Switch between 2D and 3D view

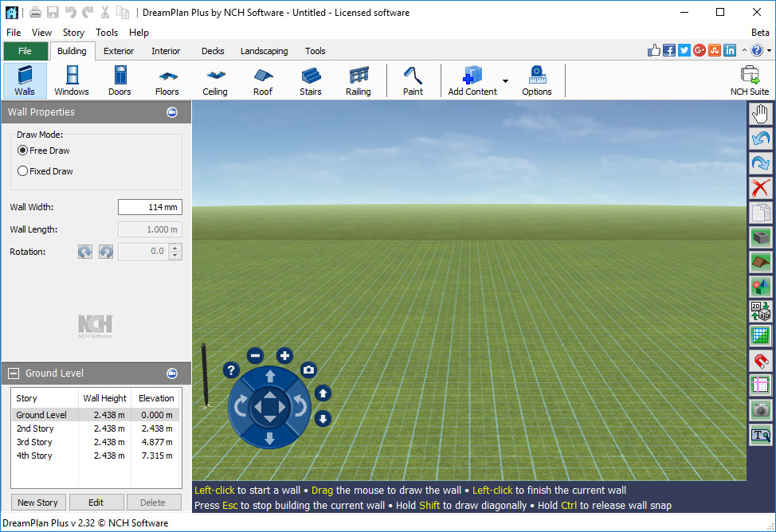coord(761,311)
